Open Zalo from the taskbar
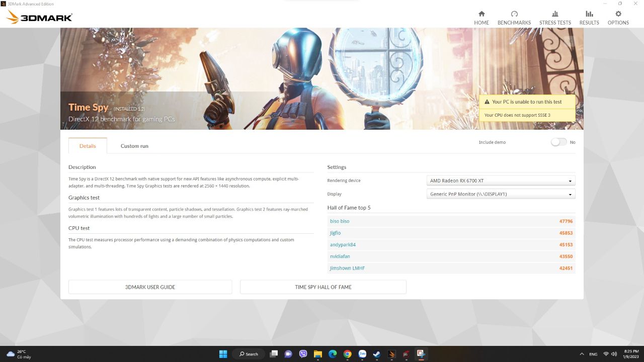 click(x=362, y=354)
